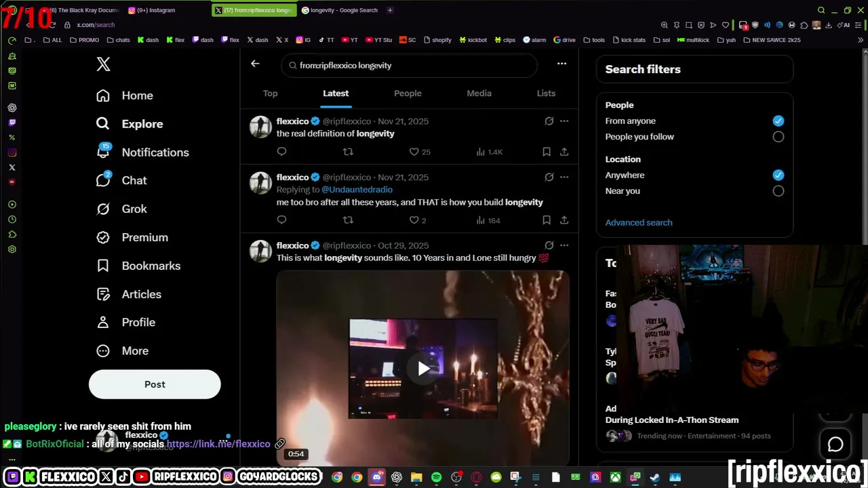Open Premium in the X sidebar
The width and height of the screenshot is (868, 488).
(132, 237)
